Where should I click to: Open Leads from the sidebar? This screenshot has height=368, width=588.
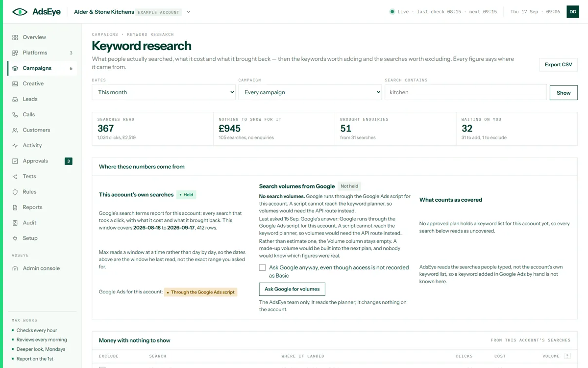43,99
